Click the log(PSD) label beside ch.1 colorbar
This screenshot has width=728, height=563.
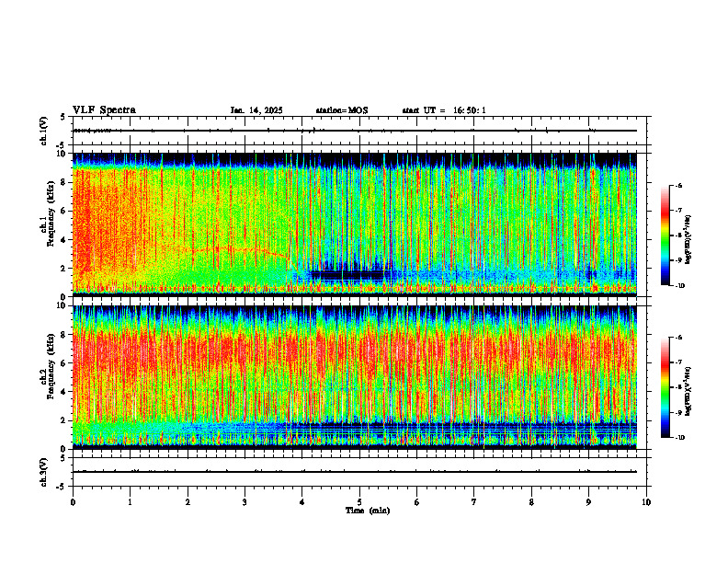pos(688,239)
